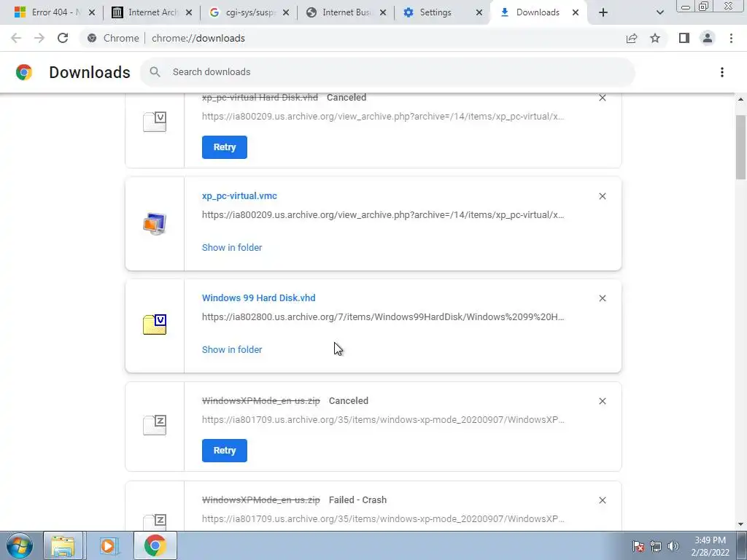
Task: Close the Internet Archive tab
Action: (189, 12)
